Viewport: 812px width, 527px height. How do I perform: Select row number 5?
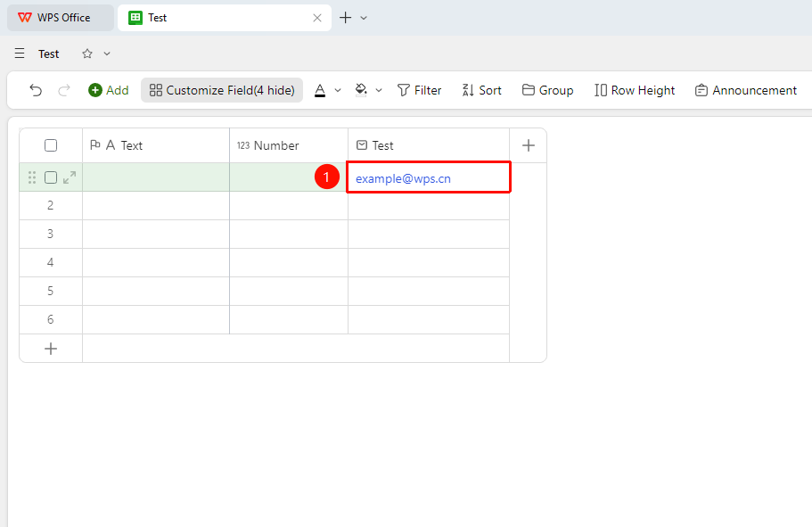click(50, 292)
